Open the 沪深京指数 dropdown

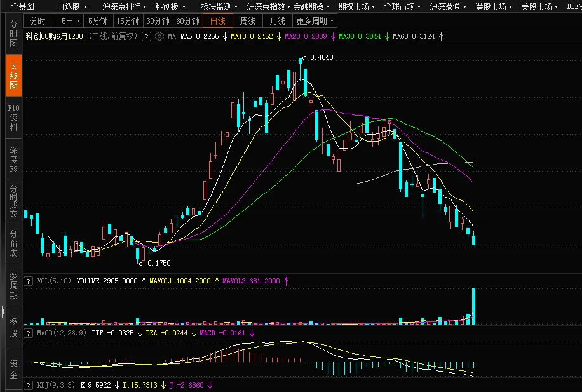pos(268,6)
